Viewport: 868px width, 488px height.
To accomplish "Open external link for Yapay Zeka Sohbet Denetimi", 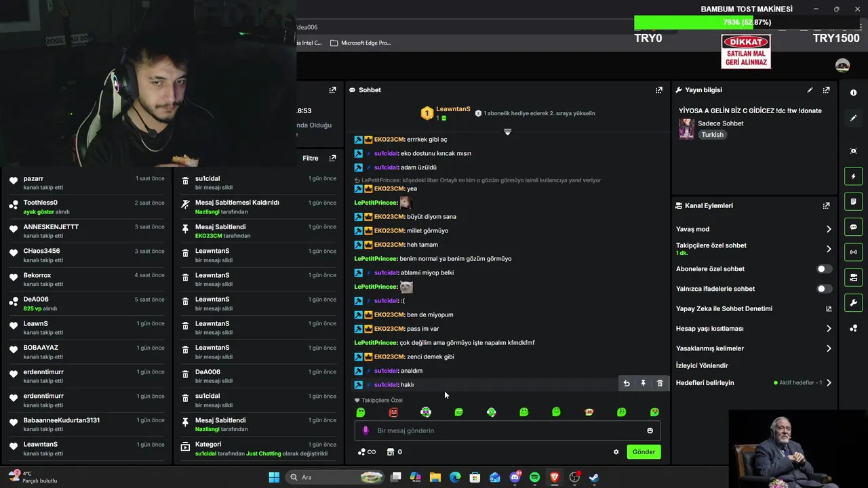I will click(x=829, y=308).
